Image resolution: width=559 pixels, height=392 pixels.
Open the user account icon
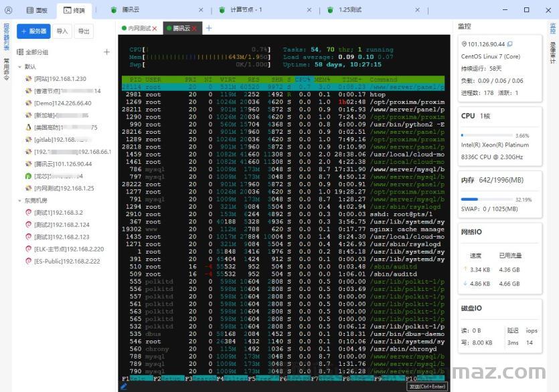point(8,10)
